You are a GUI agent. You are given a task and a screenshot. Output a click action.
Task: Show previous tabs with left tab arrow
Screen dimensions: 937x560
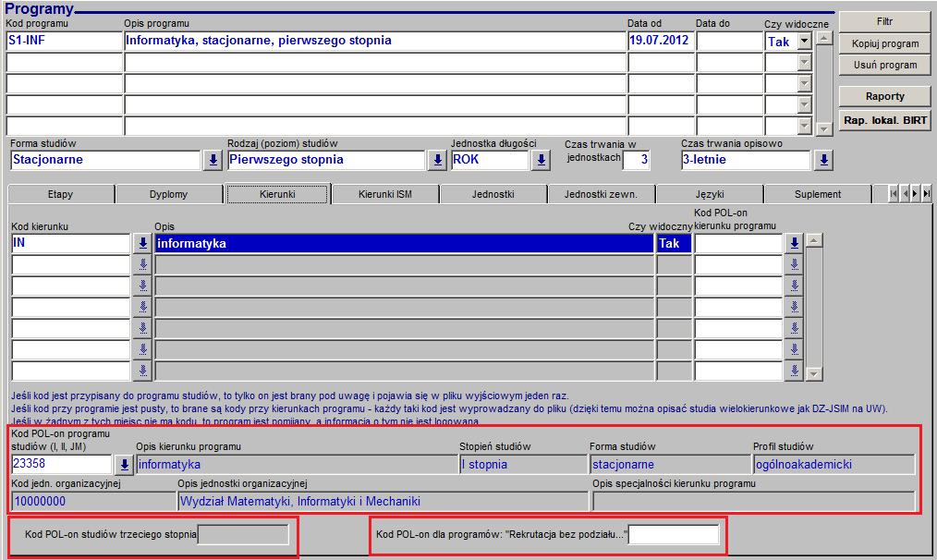pyautogui.click(x=905, y=194)
